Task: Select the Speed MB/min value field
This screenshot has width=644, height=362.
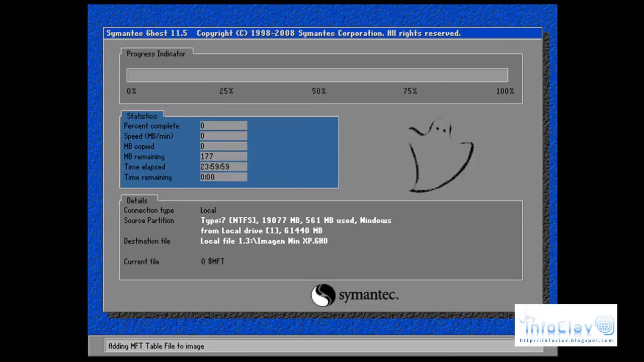Action: coord(223,136)
